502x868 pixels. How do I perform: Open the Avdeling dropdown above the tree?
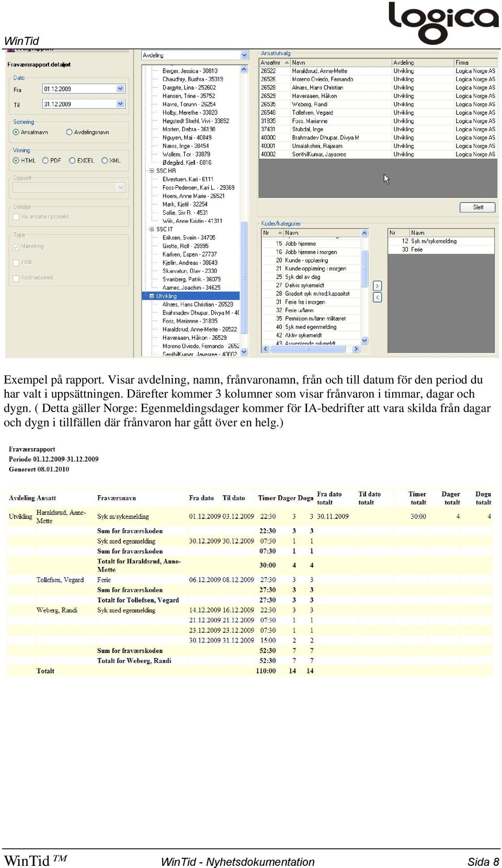pos(244,55)
